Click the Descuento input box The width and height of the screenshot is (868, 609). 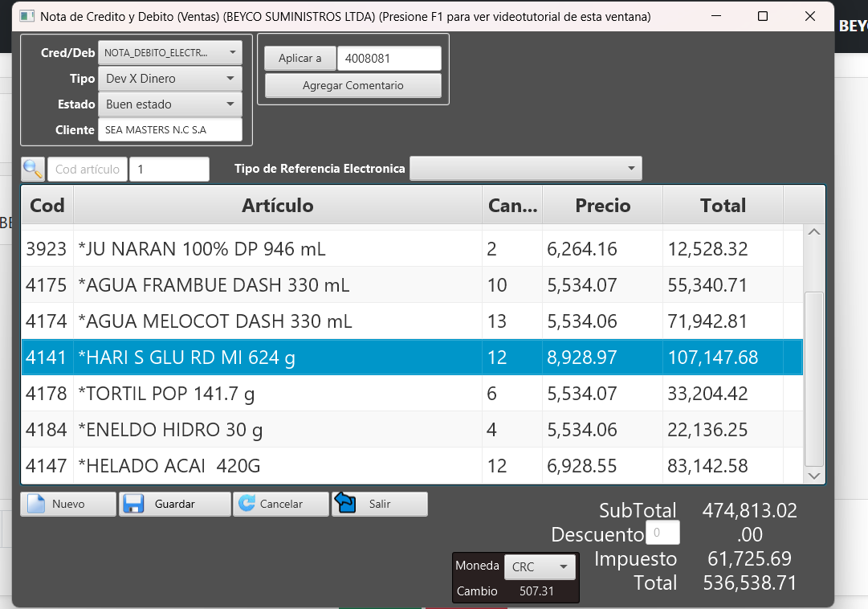click(662, 533)
